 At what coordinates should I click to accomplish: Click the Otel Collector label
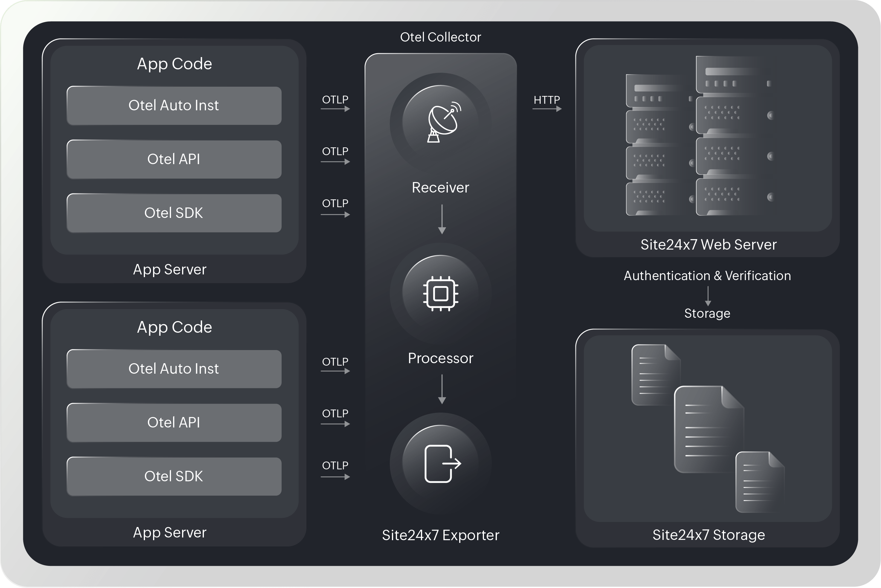(x=441, y=37)
